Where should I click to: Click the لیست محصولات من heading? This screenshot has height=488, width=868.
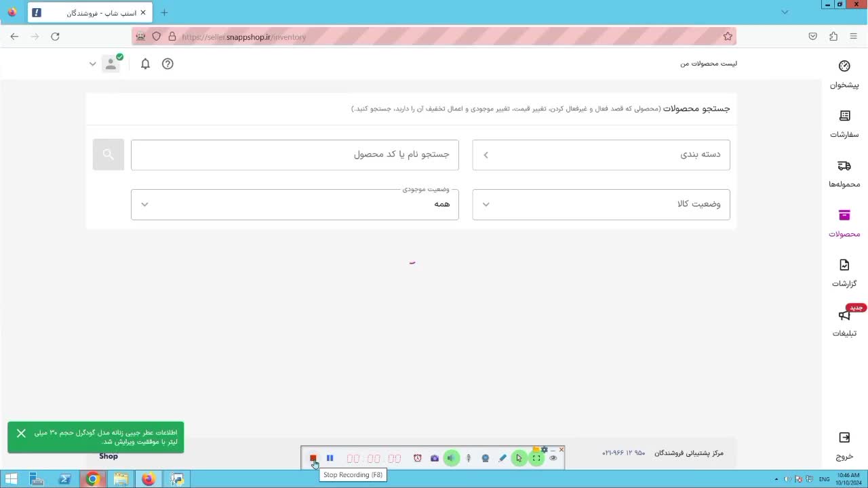tap(709, 64)
